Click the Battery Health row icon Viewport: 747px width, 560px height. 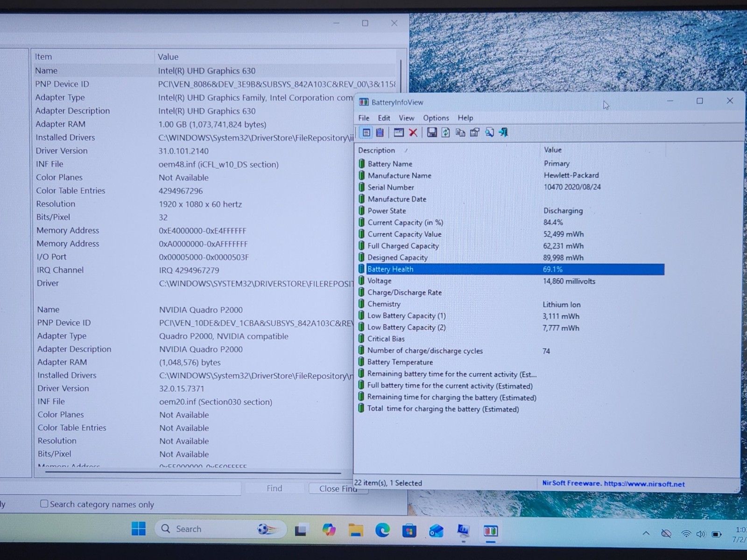pyautogui.click(x=361, y=269)
